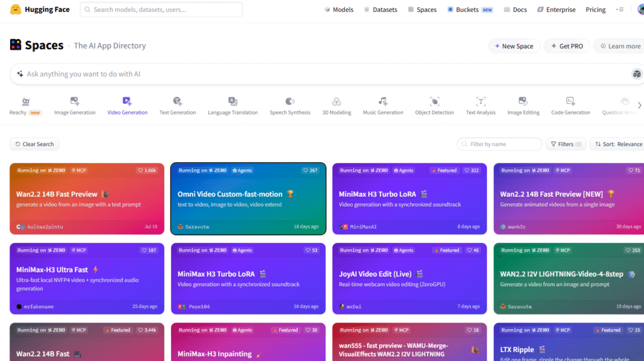Screen dimensions: 644x361
Task: Choose the Text Generation category icon
Action: [x=177, y=101]
